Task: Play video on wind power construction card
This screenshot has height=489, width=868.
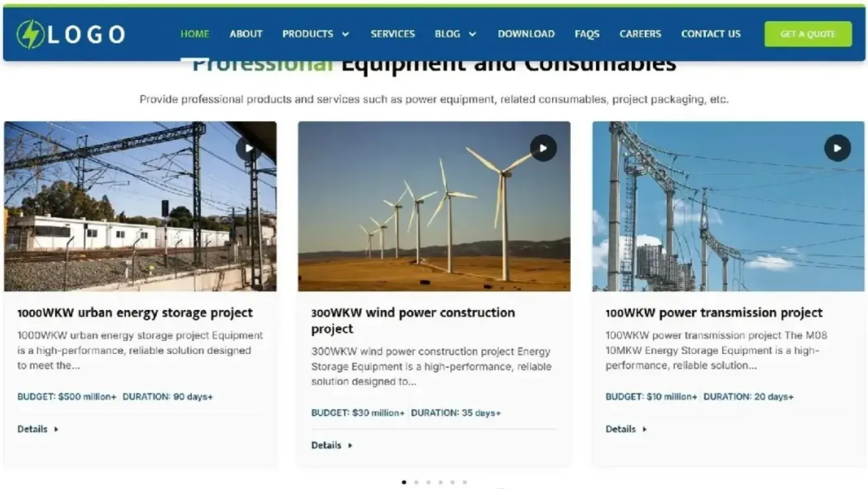Action: click(x=543, y=149)
